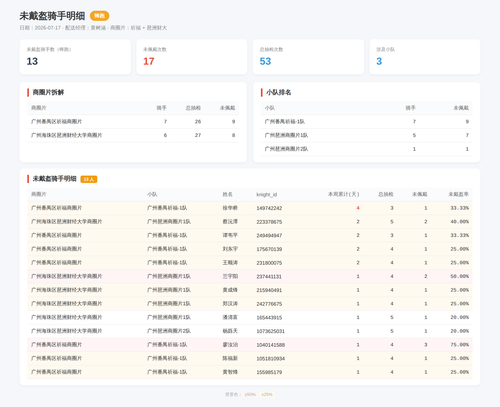Select the stat card showing 13 riders

click(x=75, y=57)
